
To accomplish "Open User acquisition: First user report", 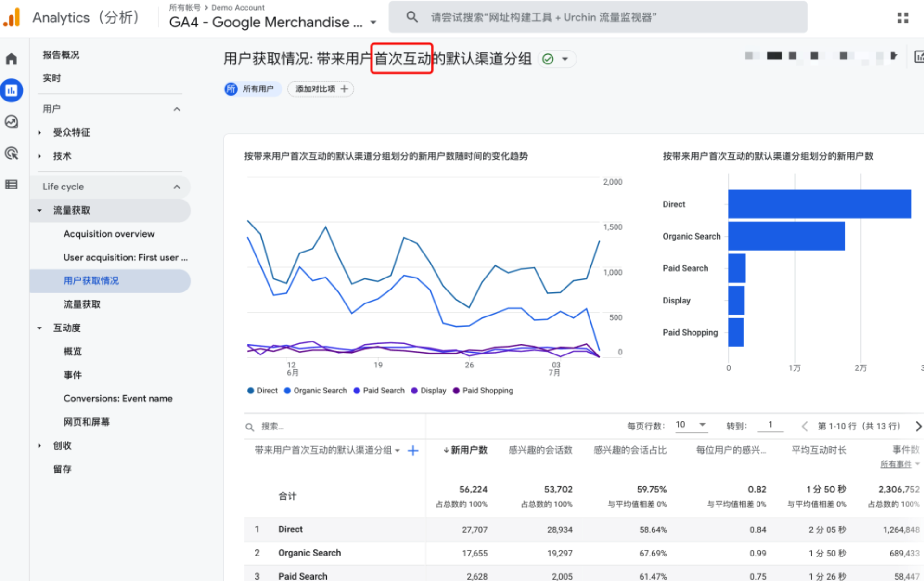I will click(126, 258).
